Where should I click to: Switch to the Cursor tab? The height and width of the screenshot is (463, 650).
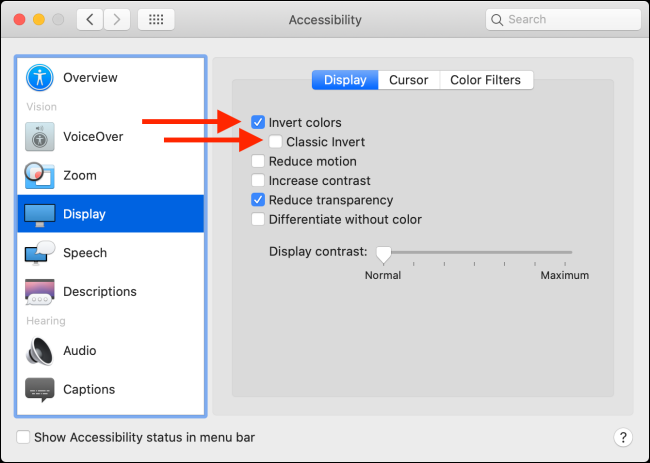[408, 80]
